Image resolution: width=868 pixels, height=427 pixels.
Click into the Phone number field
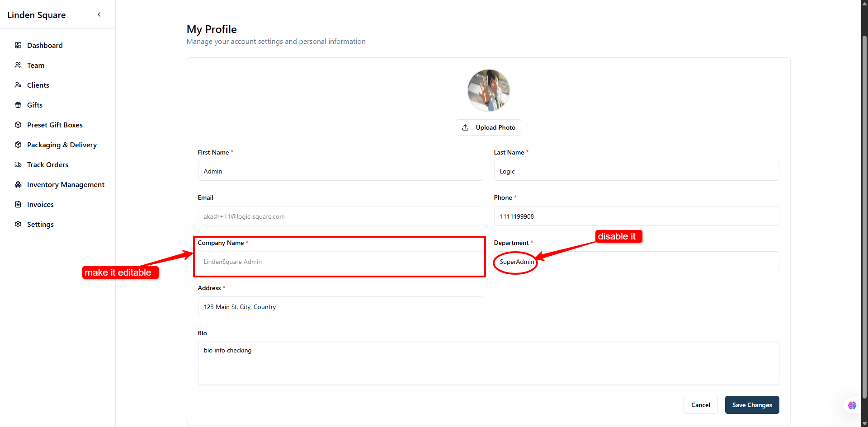point(637,216)
